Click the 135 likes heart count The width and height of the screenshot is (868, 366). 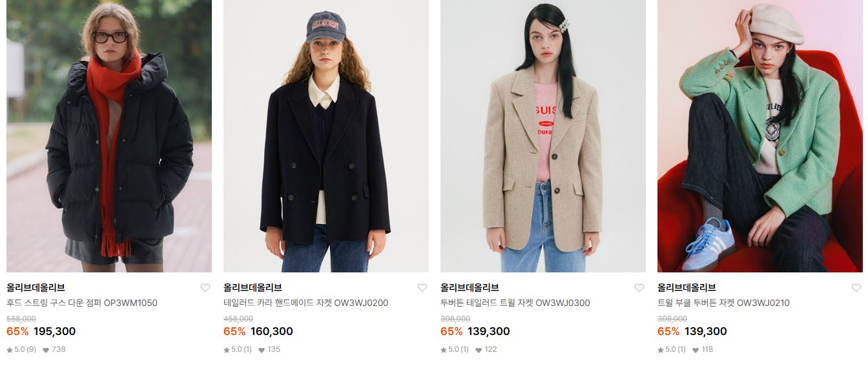pos(269,349)
